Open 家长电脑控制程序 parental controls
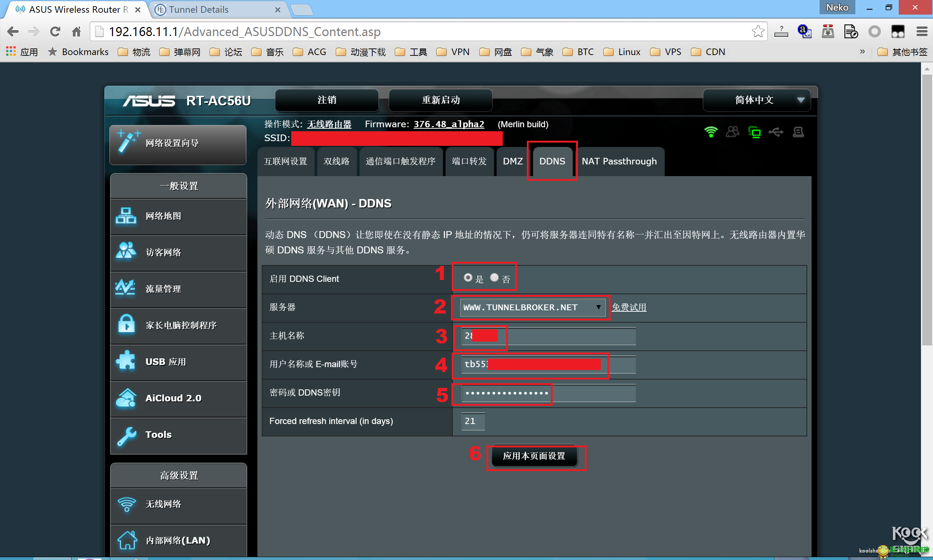Viewport: 933px width, 560px height. pyautogui.click(x=178, y=325)
